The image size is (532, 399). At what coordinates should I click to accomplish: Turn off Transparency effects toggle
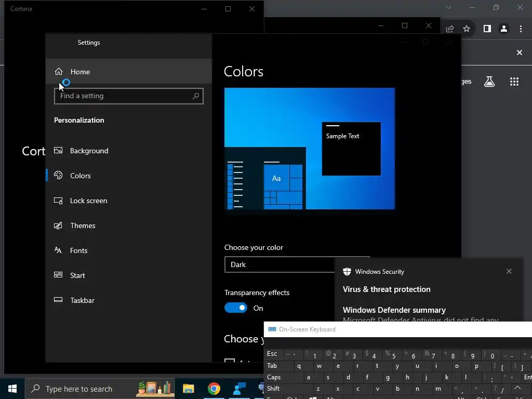click(x=236, y=308)
